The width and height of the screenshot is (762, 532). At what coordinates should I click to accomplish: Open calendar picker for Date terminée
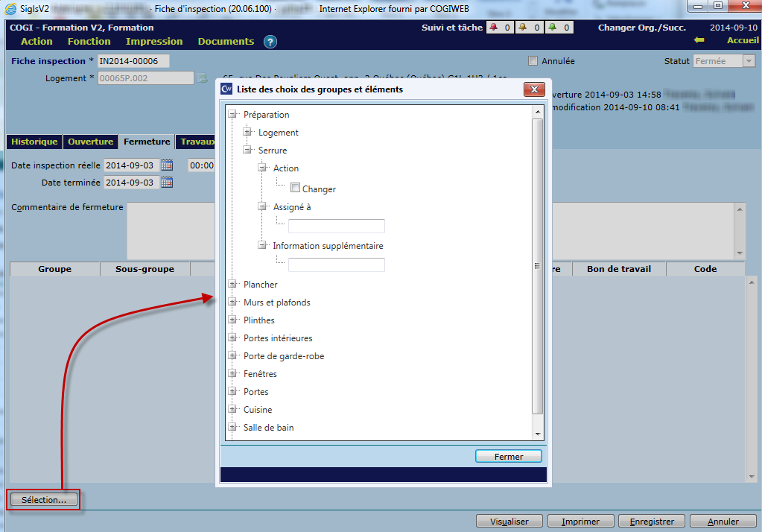tap(167, 183)
